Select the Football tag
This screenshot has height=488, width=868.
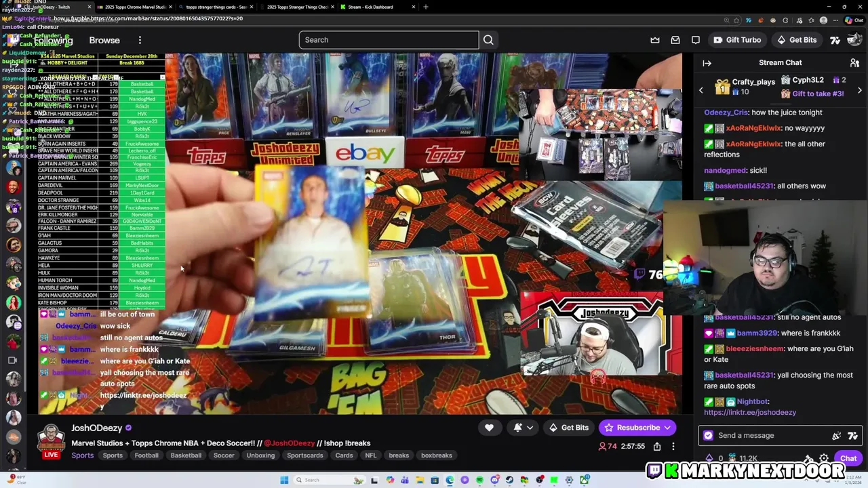pyautogui.click(x=146, y=455)
